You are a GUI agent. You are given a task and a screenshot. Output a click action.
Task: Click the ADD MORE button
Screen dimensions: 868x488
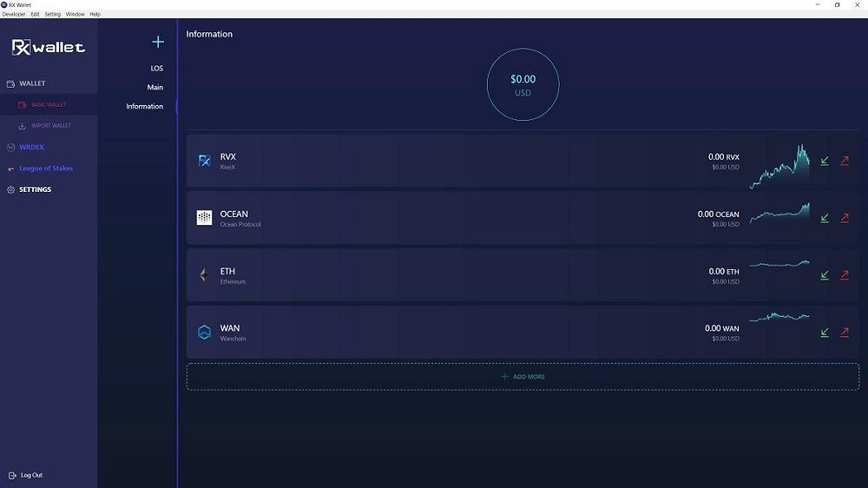click(x=523, y=377)
